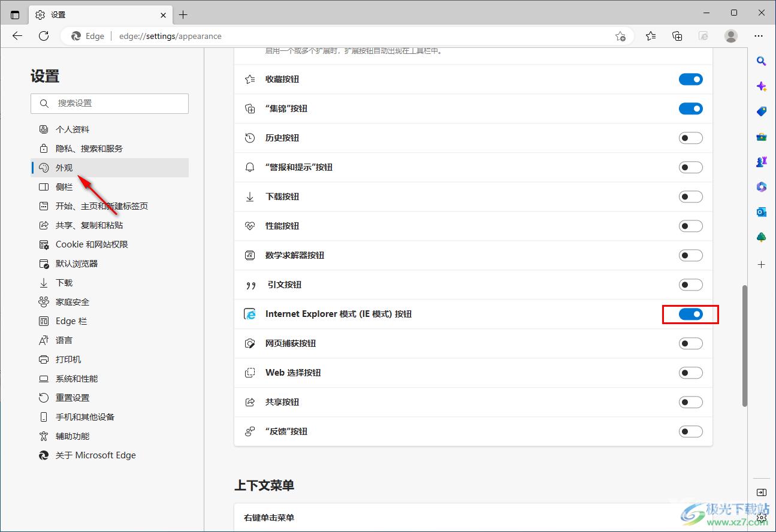Enable the 历史按钮 switch

pyautogui.click(x=690, y=138)
